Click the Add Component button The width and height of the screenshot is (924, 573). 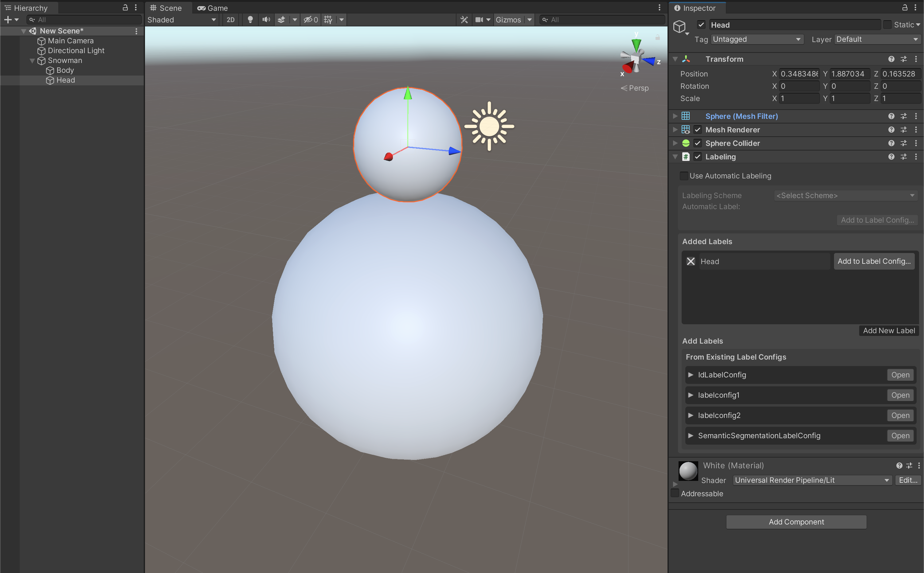click(x=796, y=522)
